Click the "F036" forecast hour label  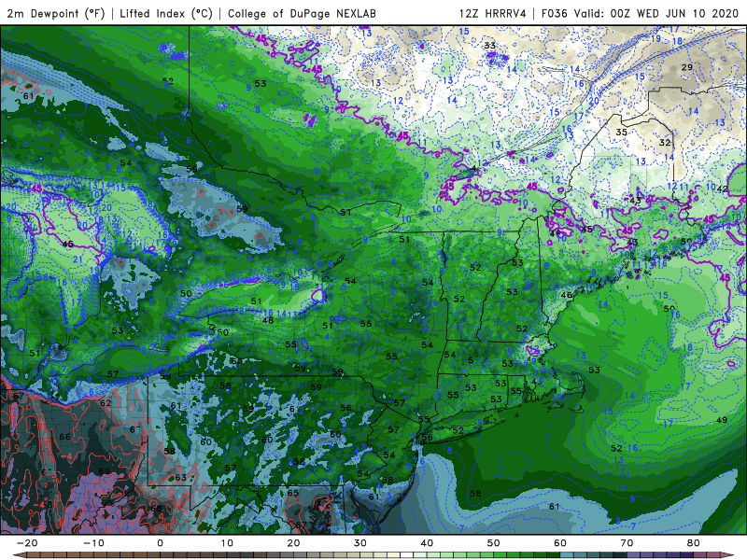pos(554,13)
